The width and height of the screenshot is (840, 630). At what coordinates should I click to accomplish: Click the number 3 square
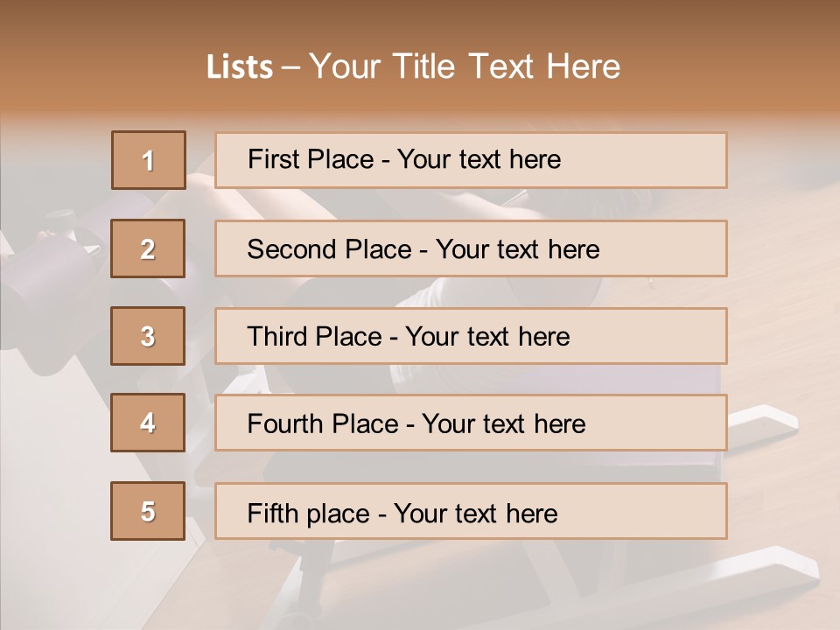click(x=148, y=336)
